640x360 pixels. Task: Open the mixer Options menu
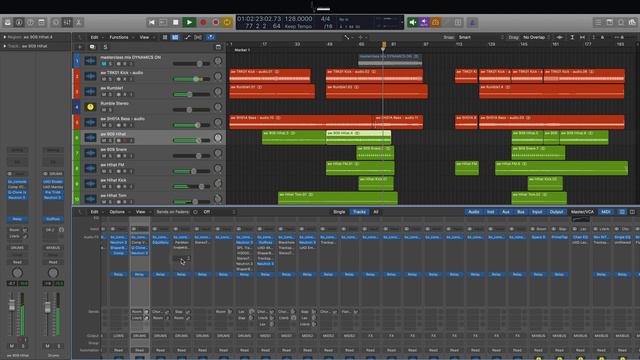pyautogui.click(x=117, y=212)
